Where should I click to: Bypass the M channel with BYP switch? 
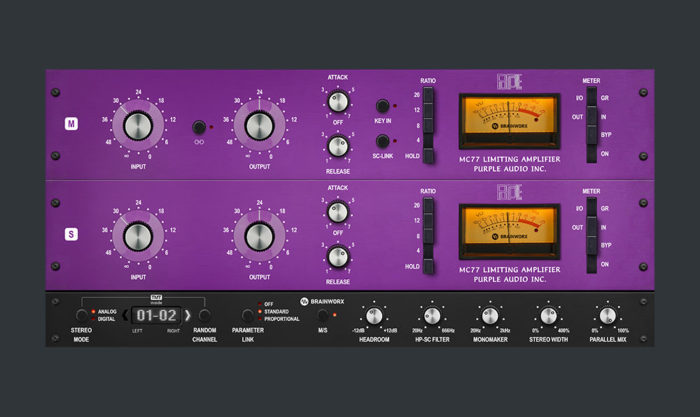592,135
